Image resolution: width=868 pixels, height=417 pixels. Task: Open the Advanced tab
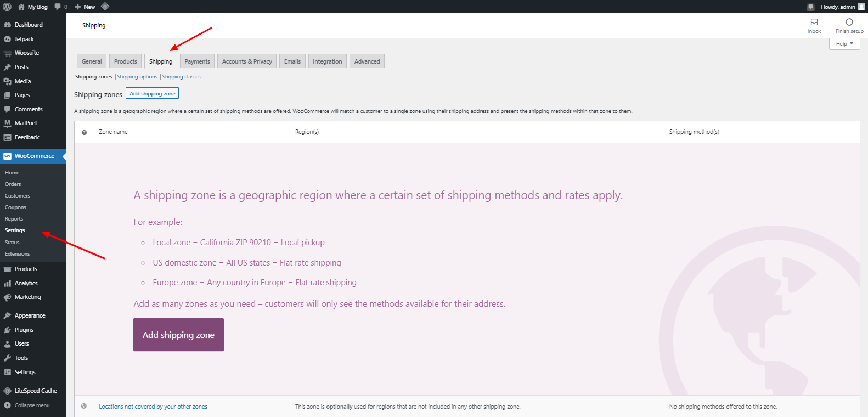coord(367,61)
